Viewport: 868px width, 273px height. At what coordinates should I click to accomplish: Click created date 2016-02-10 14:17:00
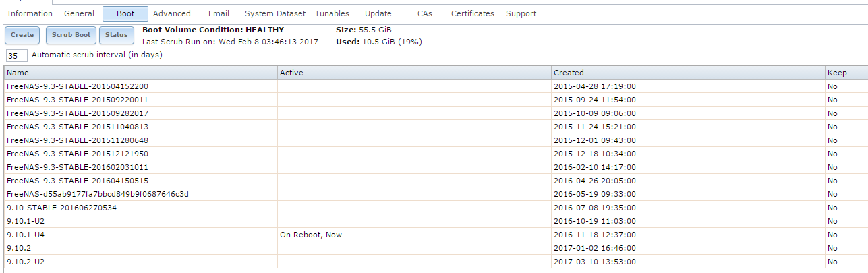point(595,167)
